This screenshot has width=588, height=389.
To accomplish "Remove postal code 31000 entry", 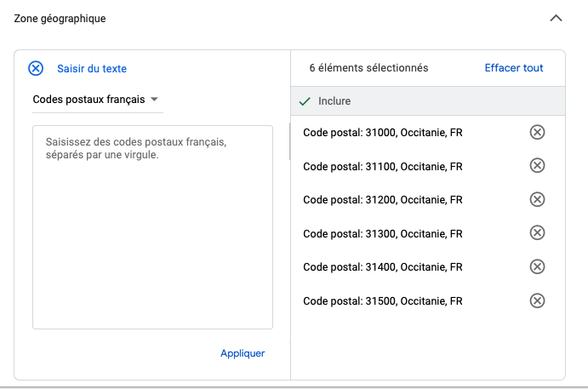I will click(537, 132).
